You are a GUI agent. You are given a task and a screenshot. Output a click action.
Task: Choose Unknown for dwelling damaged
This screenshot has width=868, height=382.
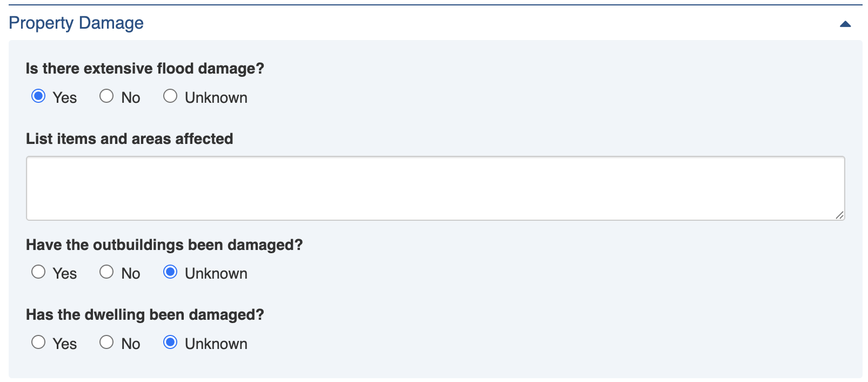170,342
